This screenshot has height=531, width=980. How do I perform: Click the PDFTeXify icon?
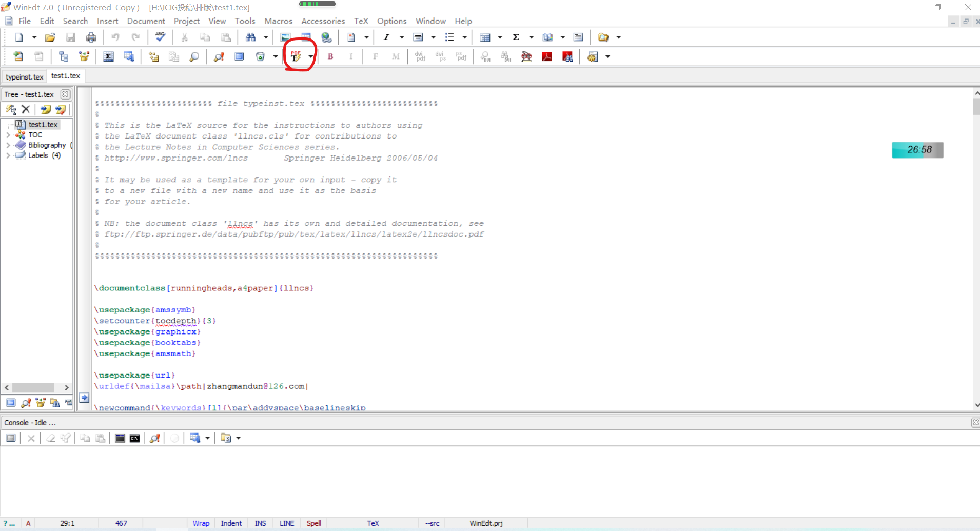(296, 56)
